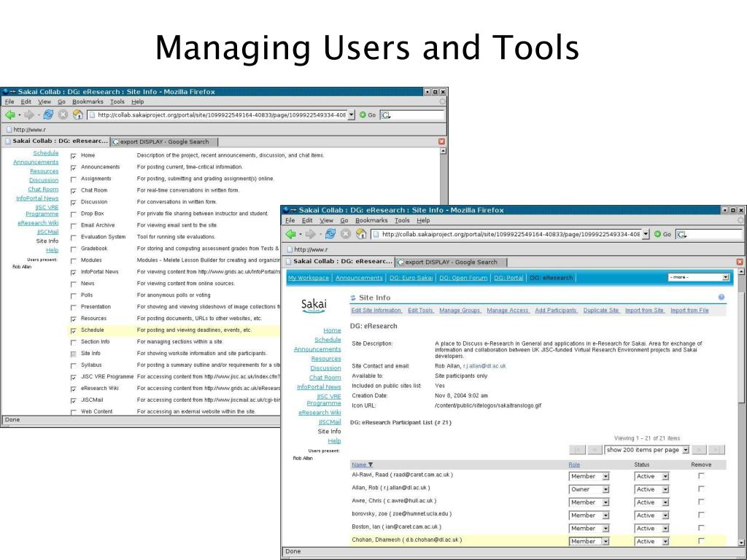Viewport: 747px width, 560px height.
Task: Click Sakai logo in front window
Action: 314,306
